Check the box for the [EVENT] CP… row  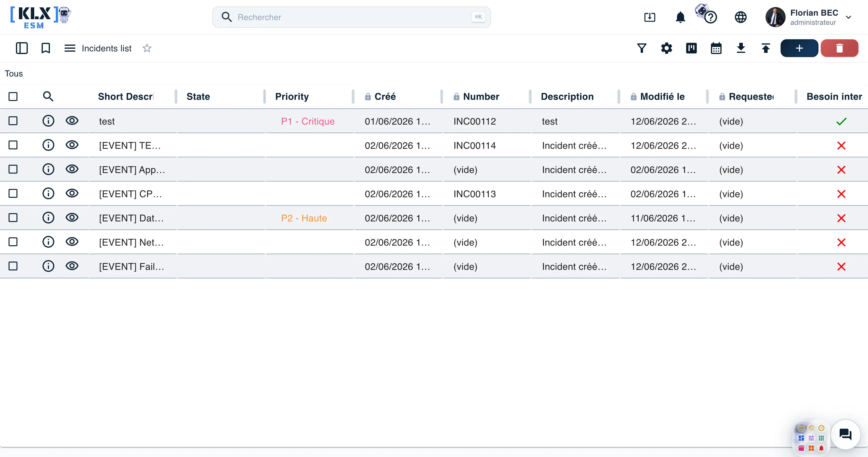pos(13,193)
